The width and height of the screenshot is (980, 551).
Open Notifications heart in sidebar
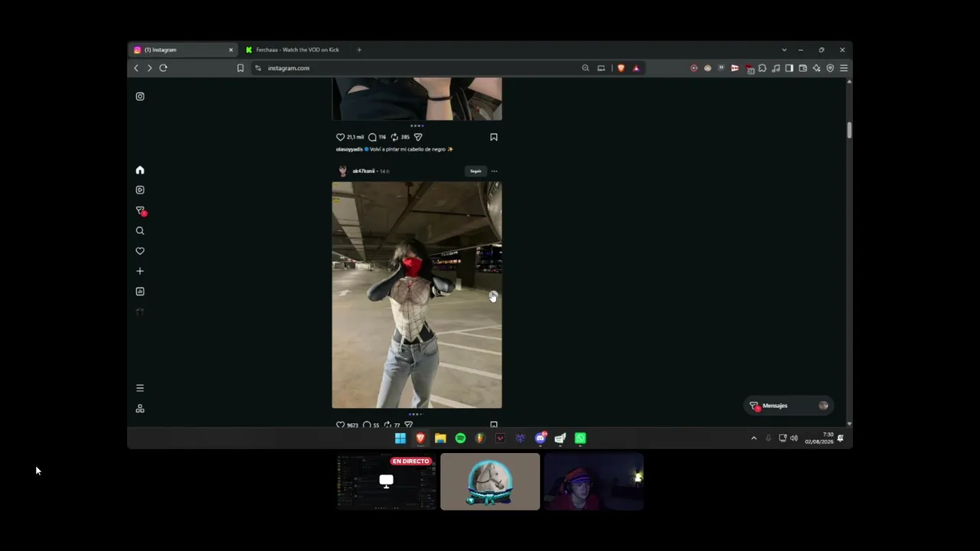click(139, 251)
